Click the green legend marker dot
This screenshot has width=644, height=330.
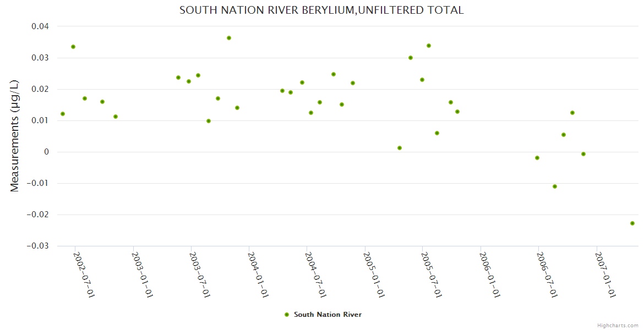(x=286, y=315)
